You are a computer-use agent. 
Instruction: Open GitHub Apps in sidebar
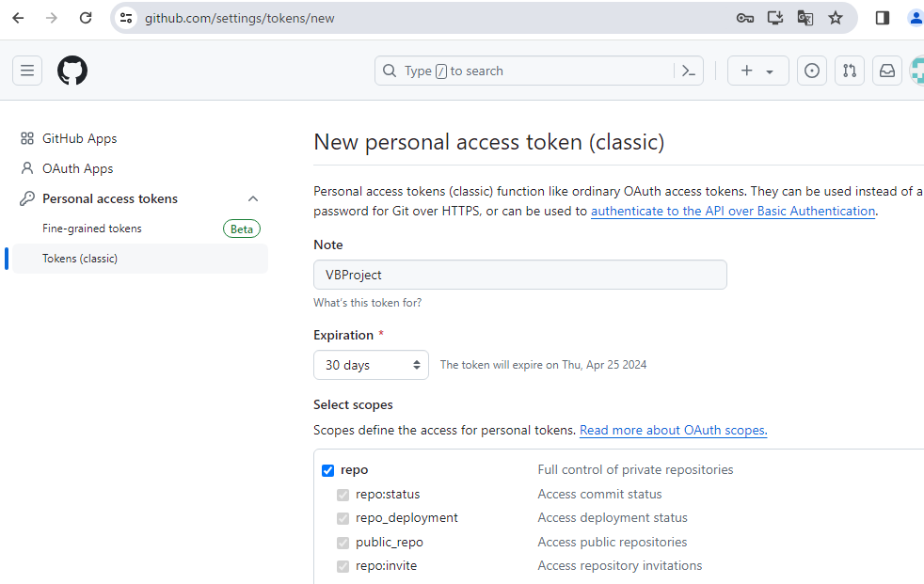tap(79, 138)
